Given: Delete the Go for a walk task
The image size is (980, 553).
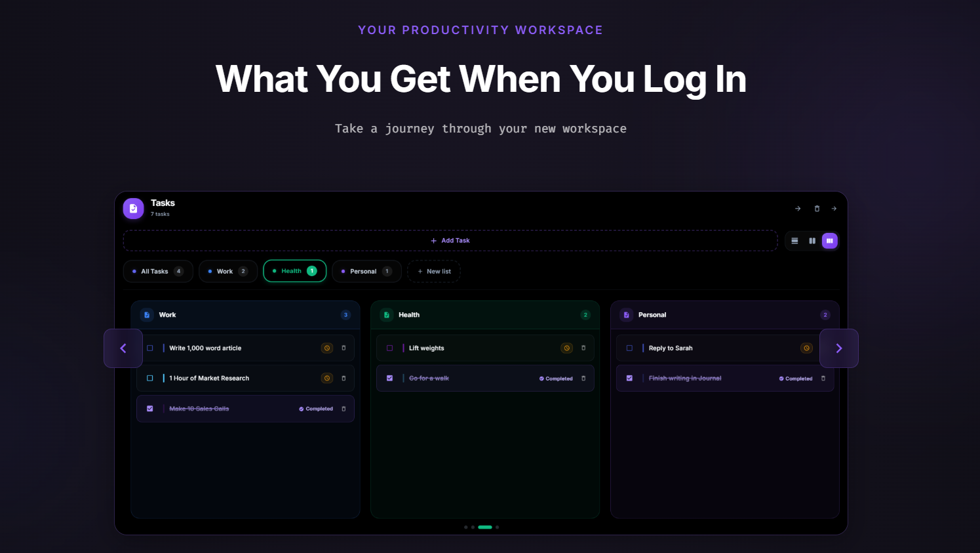Looking at the screenshot, I should click(583, 379).
